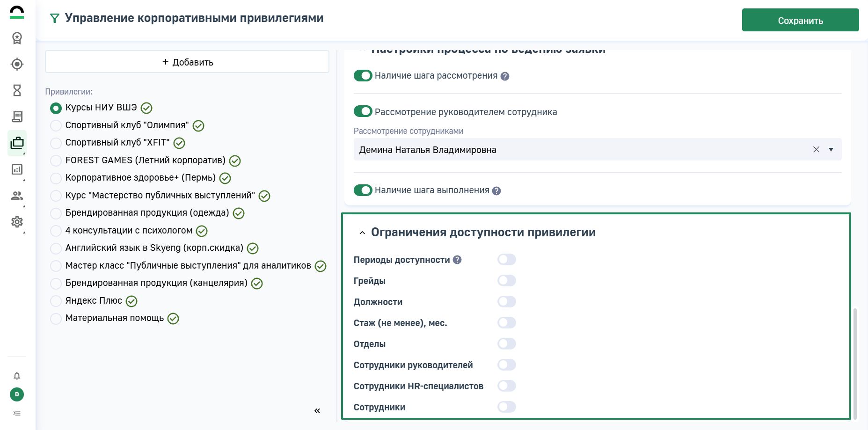Viewport: 868px width, 430px height.
Task: Open settings gear in sidebar
Action: (x=17, y=222)
